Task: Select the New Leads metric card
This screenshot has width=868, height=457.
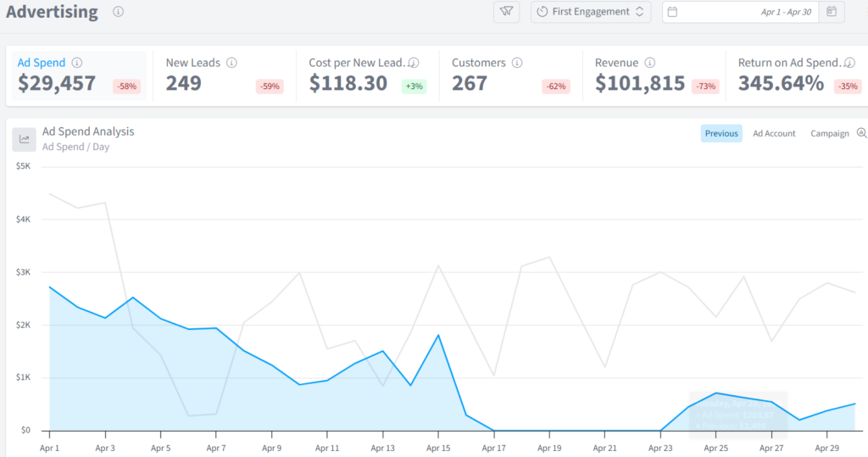Action: (x=224, y=76)
